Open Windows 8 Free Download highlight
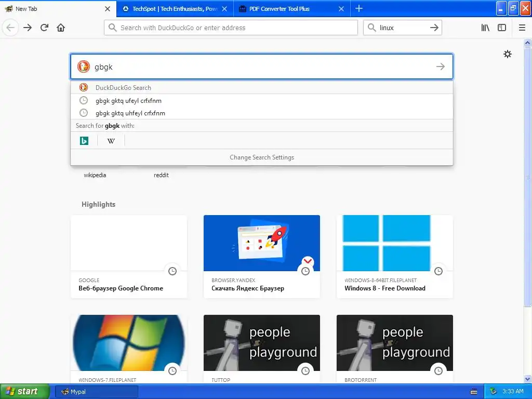 395,257
